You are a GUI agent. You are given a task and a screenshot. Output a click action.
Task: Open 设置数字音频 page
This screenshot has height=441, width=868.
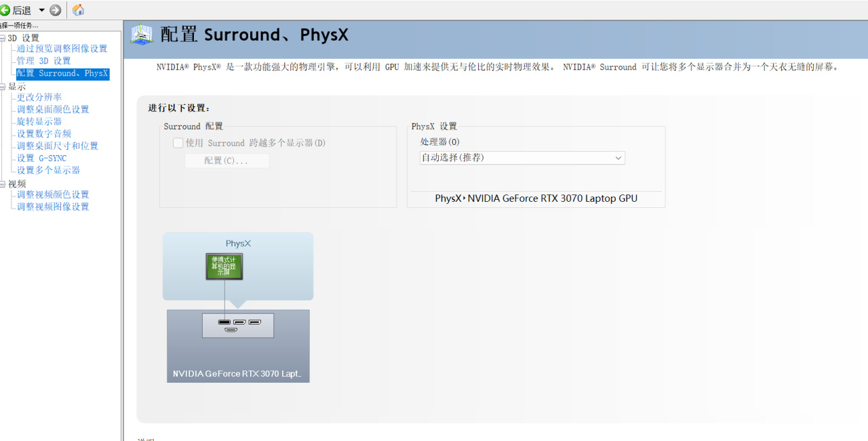[x=43, y=134]
